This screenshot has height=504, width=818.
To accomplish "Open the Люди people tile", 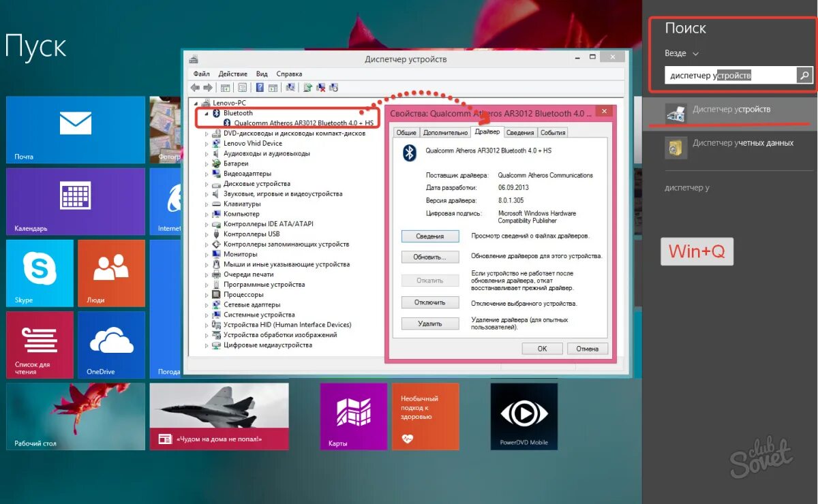I will click(x=111, y=273).
